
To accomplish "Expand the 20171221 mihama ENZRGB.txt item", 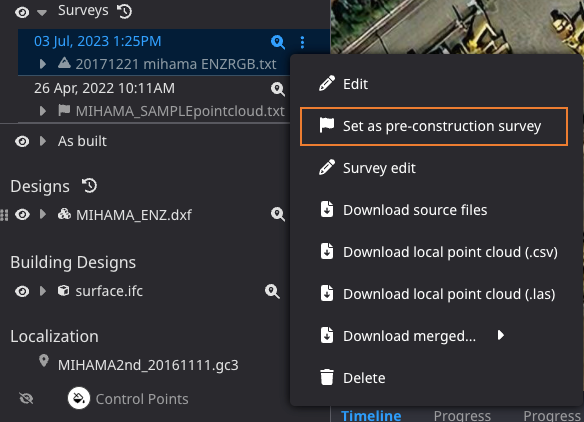I will pos(43,64).
